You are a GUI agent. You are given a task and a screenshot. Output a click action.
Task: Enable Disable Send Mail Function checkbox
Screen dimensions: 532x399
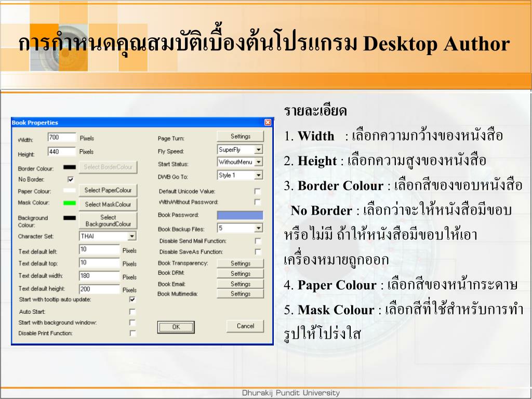click(258, 241)
